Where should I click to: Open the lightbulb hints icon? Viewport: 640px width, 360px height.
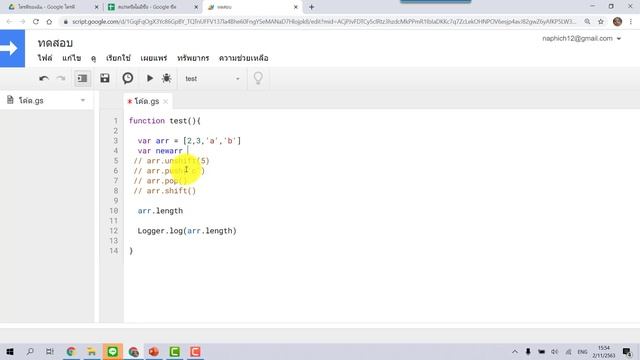(x=258, y=78)
